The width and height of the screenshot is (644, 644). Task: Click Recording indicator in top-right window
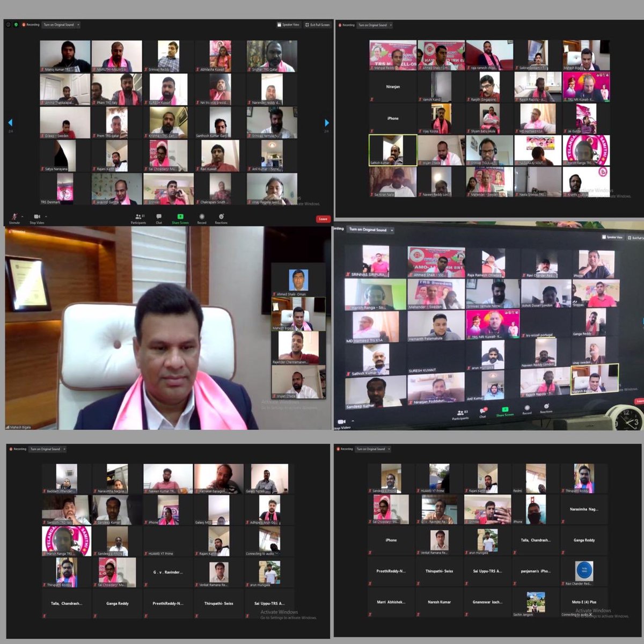point(346,25)
